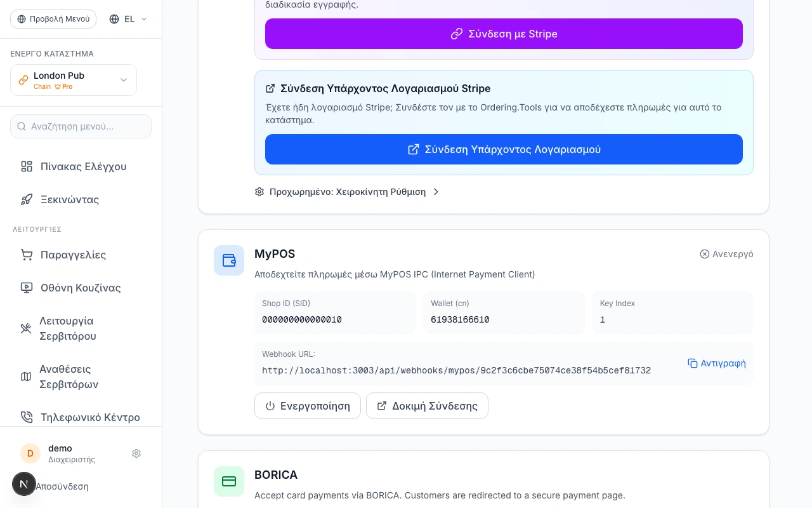The image size is (812, 508).
Task: Open Τηλεφωνικό Κέντρο in the sidebar
Action: (81, 417)
